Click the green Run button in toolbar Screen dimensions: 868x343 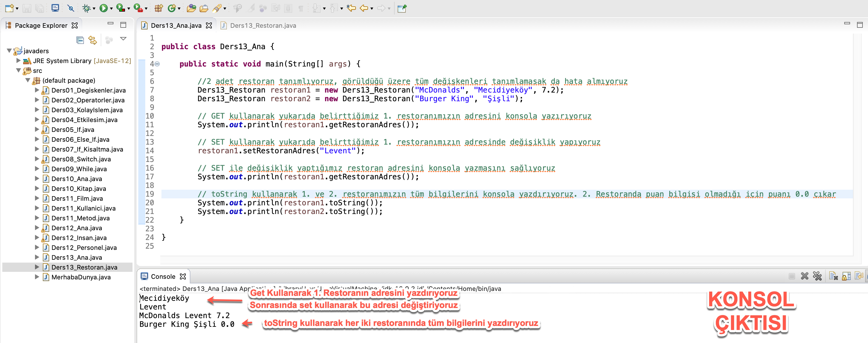click(x=104, y=8)
